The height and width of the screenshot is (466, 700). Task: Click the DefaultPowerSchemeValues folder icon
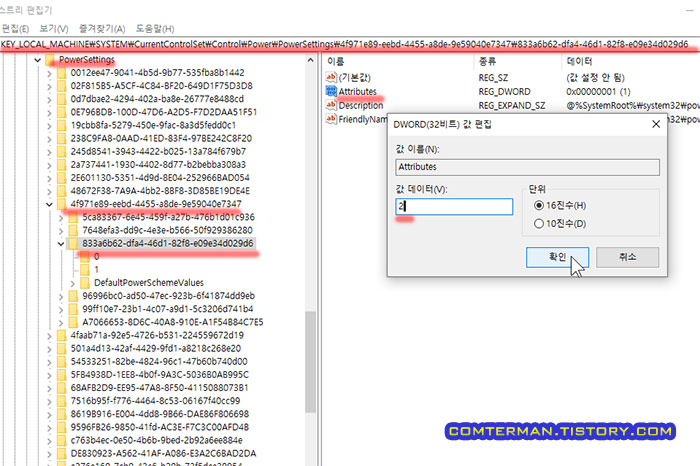click(x=85, y=283)
